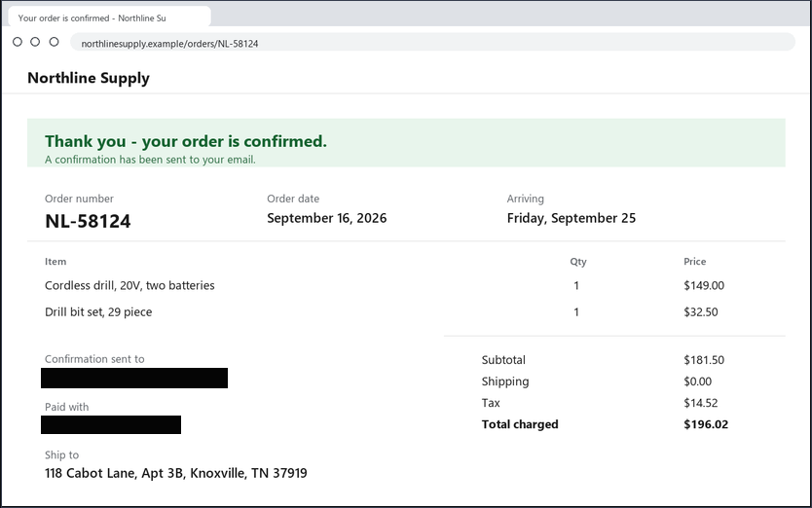Click the $196.02 total amount
Image resolution: width=812 pixels, height=508 pixels.
point(706,424)
